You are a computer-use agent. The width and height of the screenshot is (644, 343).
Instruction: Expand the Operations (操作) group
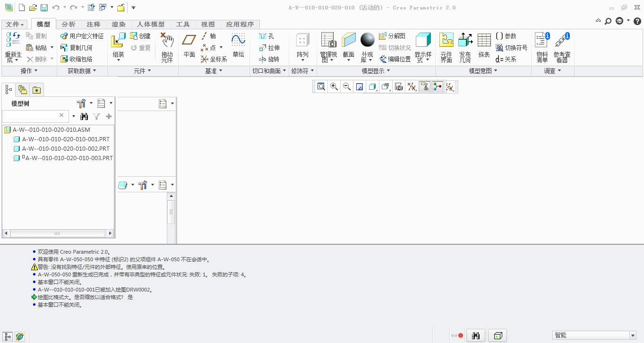pyautogui.click(x=29, y=71)
